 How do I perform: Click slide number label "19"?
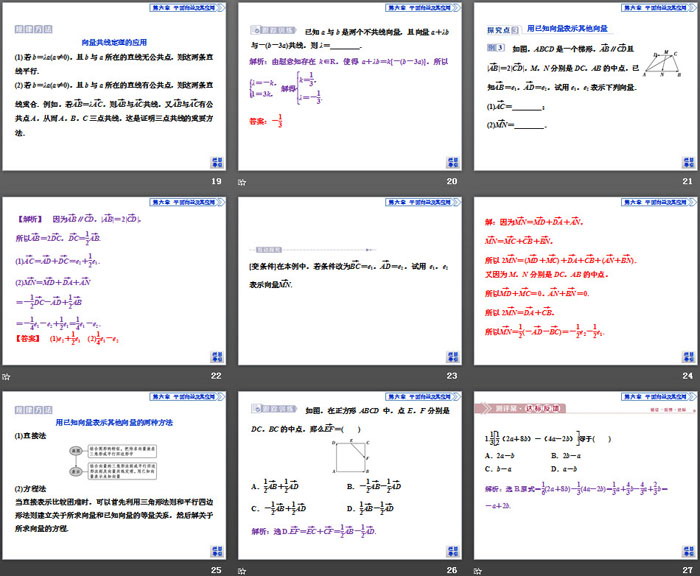coord(216,181)
